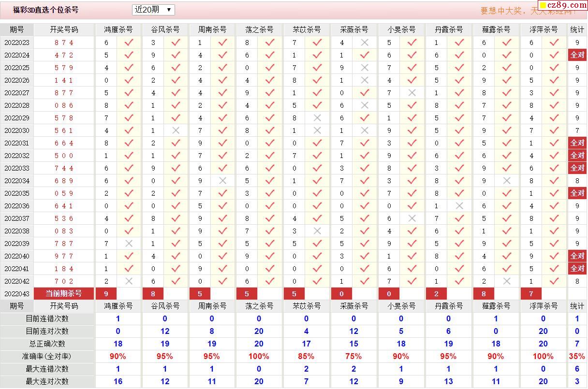Click the gray X for 芣苡杀号 in row 2022038
This screenshot has height=389, width=588.
click(317, 231)
